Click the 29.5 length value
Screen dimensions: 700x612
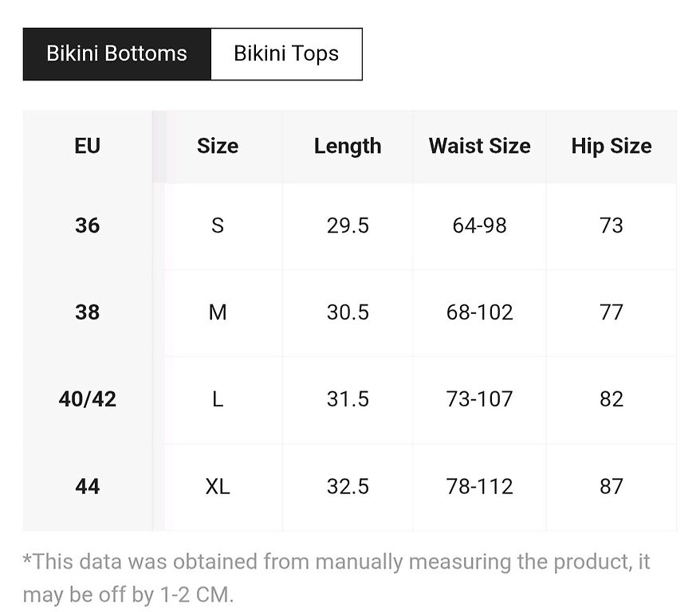(348, 226)
